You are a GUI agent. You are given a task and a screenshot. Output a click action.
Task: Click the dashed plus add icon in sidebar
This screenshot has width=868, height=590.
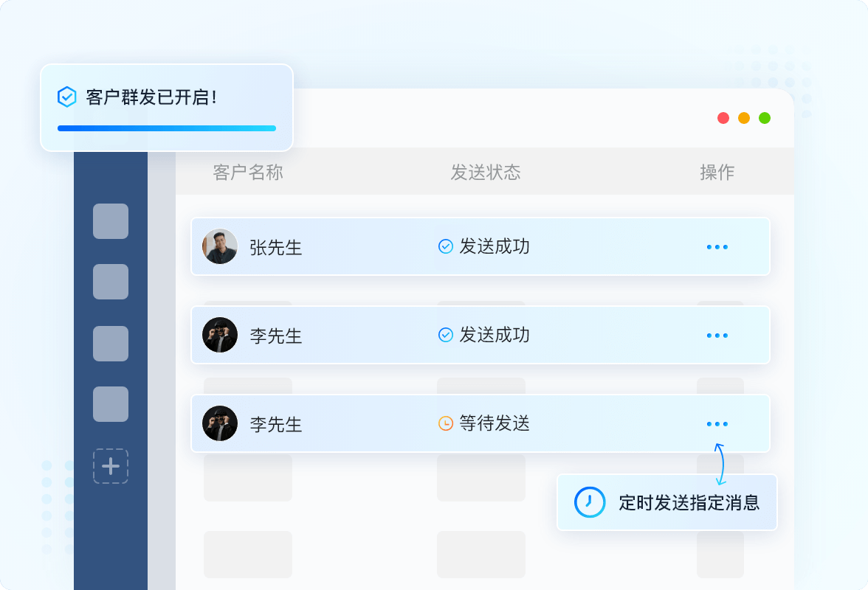coord(111,466)
